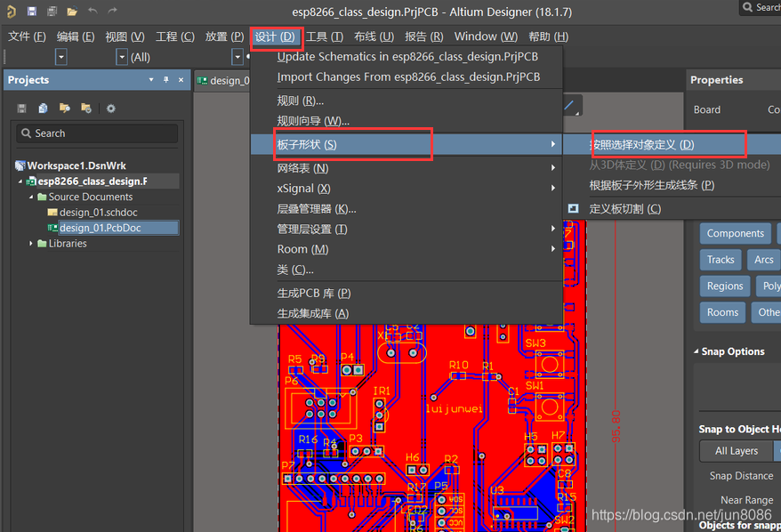Open 类 (C)... classes dialog
781x532 pixels.
coord(407,270)
